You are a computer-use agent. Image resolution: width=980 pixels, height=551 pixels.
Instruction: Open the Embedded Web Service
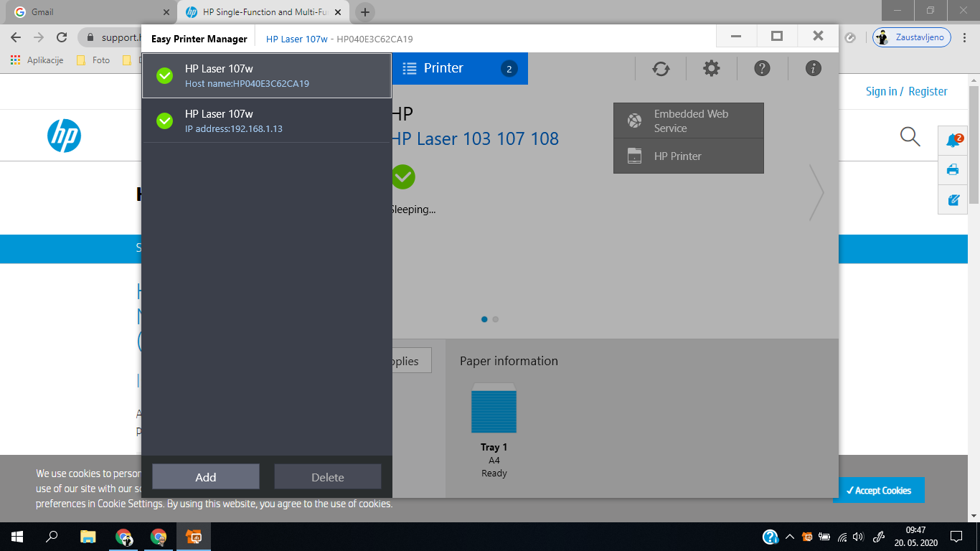[x=688, y=120]
